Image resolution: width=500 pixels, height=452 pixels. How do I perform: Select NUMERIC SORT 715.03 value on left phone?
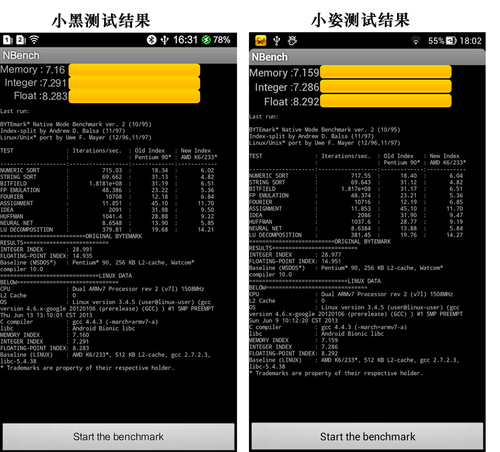[x=112, y=170]
